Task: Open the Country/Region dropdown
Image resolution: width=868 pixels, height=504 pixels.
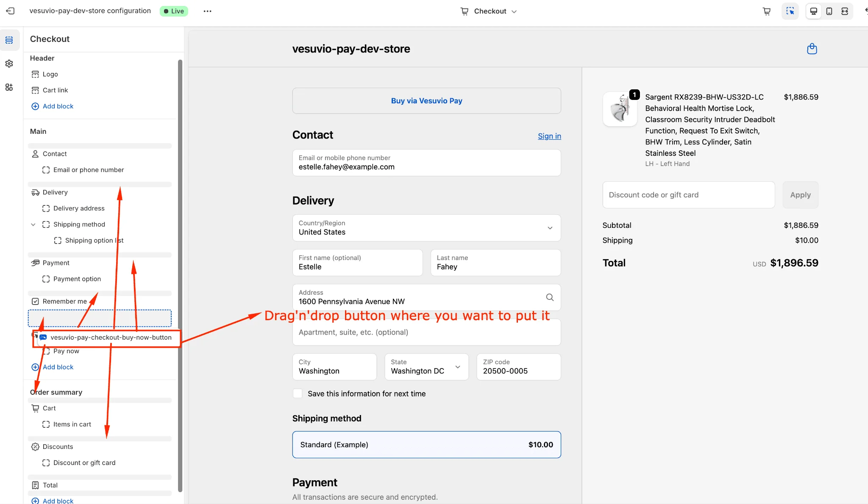Action: [x=426, y=228]
